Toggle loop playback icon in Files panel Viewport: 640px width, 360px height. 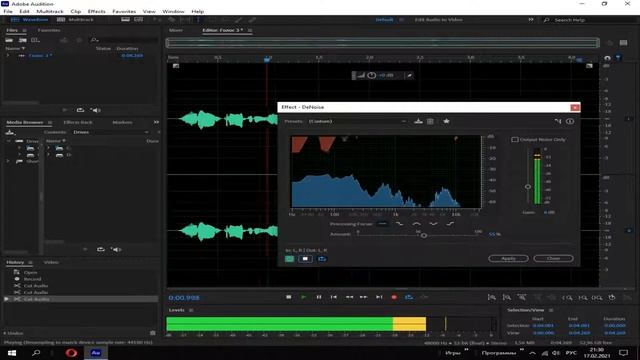tap(80, 110)
